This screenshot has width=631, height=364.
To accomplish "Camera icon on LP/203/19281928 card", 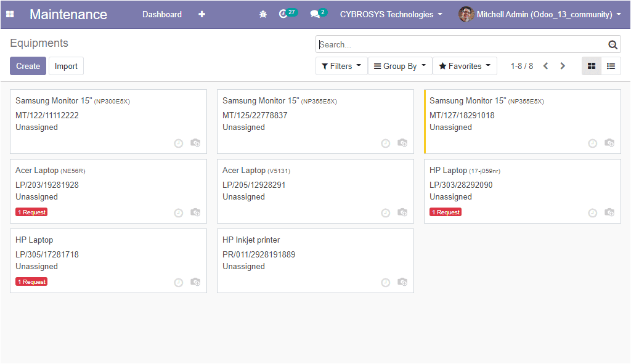I will [x=195, y=212].
